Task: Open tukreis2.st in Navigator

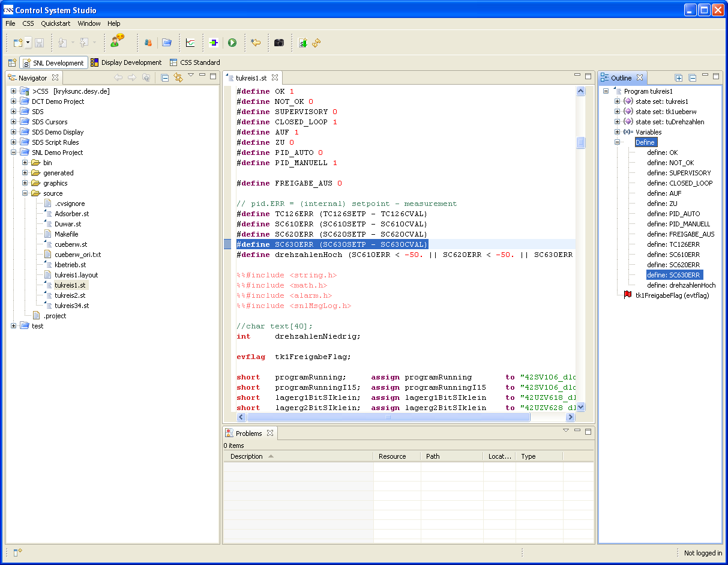Action: tap(70, 295)
